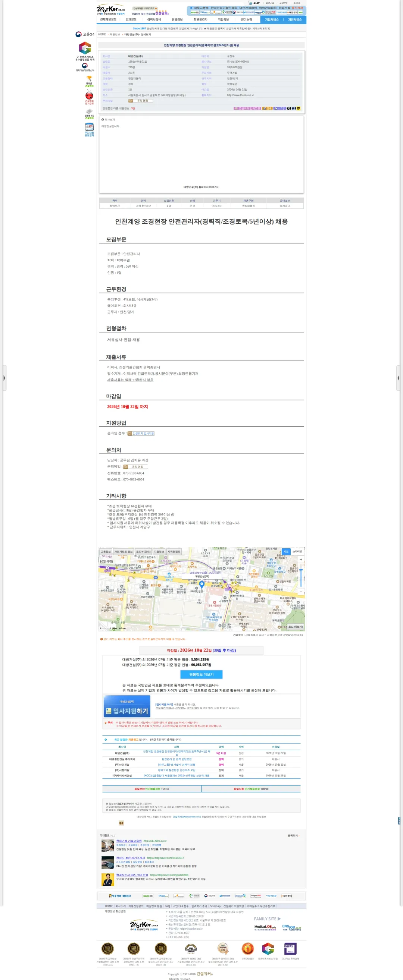
Task: Open 언론에 비친 건설워커 newspaper icon
Action: point(89,114)
